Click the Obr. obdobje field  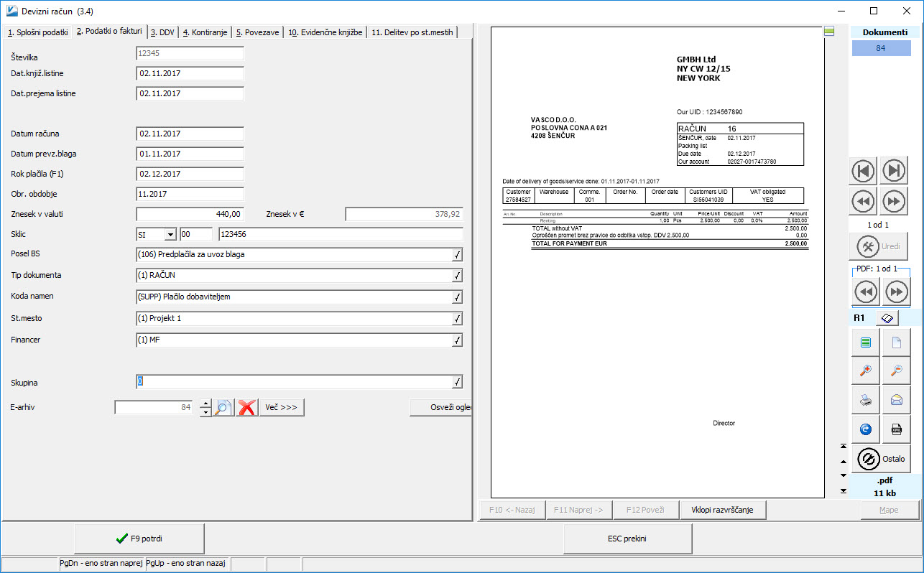(x=190, y=194)
